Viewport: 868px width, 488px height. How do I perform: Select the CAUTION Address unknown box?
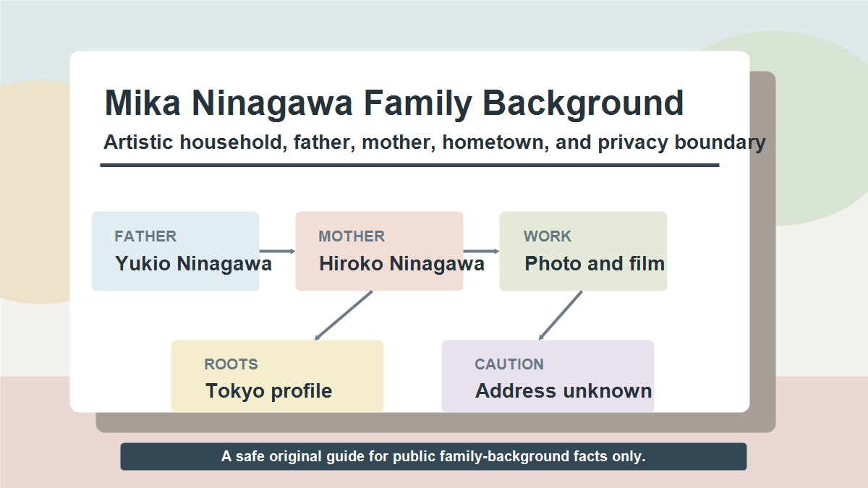coord(548,376)
